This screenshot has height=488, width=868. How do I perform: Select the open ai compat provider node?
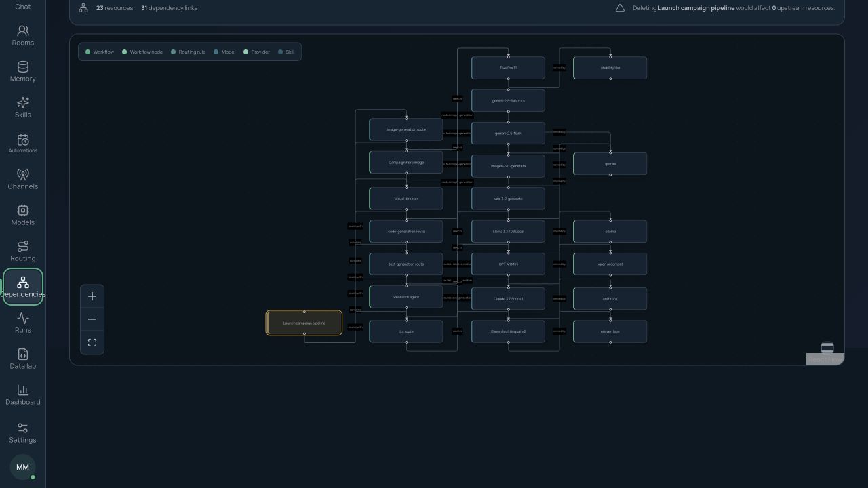[x=610, y=264]
